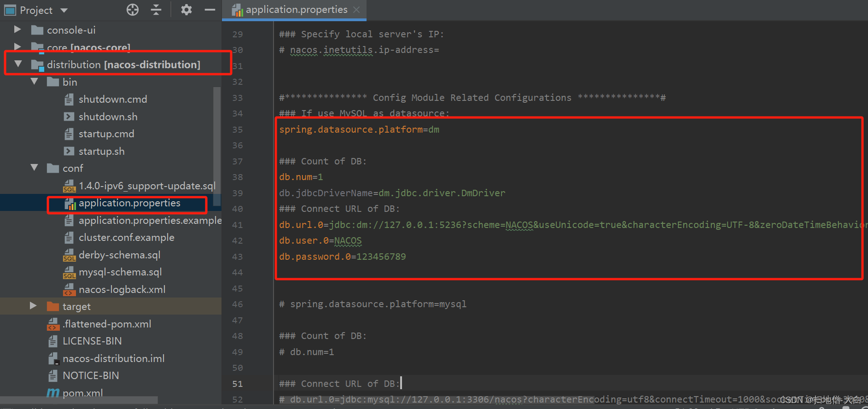Click the startup.sh script icon

coord(69,151)
